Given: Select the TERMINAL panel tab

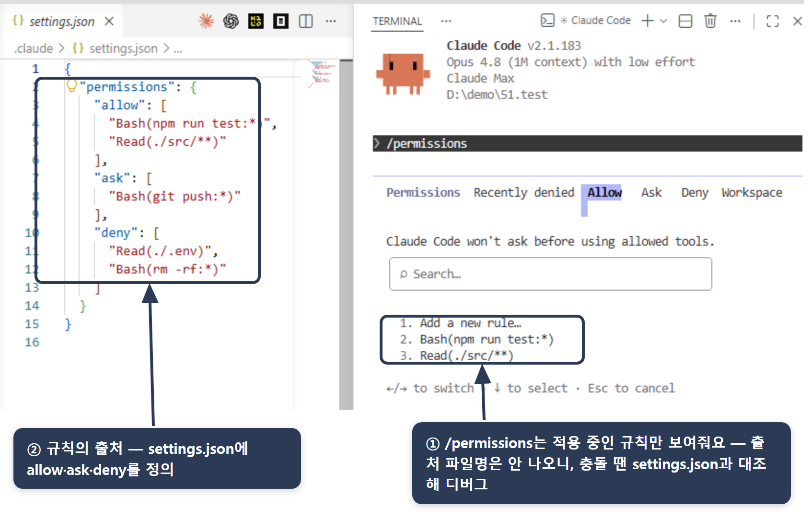Looking at the screenshot, I should point(397,21).
